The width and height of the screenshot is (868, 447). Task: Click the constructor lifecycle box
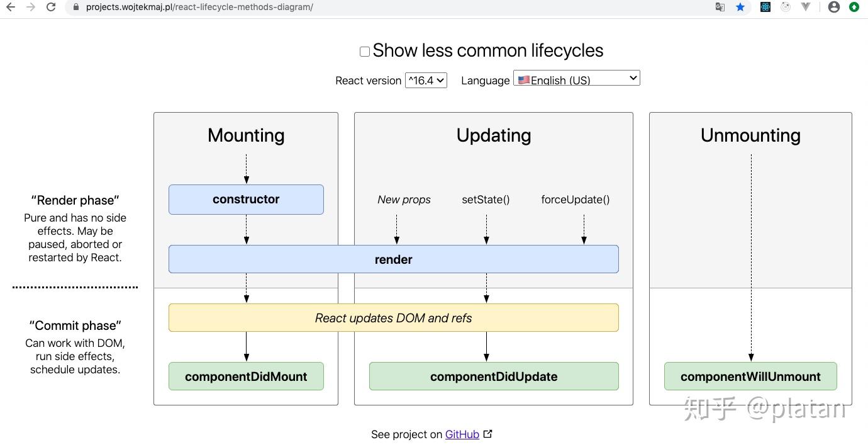click(x=246, y=200)
